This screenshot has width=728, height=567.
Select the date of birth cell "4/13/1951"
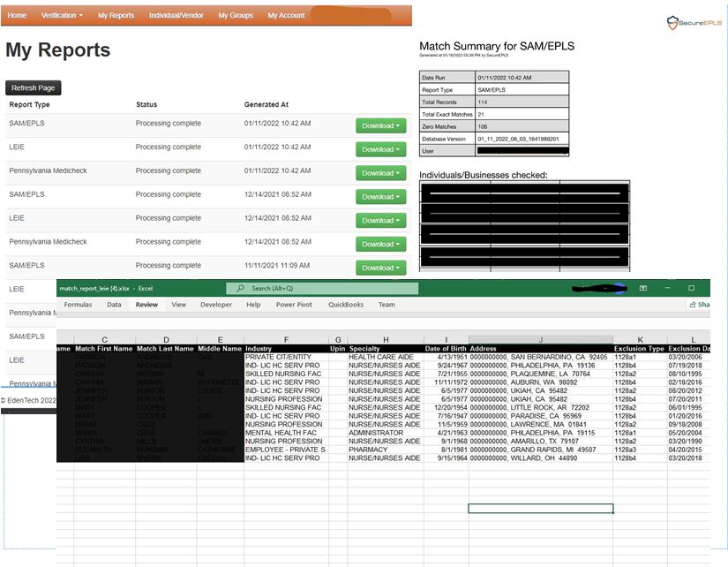446,357
